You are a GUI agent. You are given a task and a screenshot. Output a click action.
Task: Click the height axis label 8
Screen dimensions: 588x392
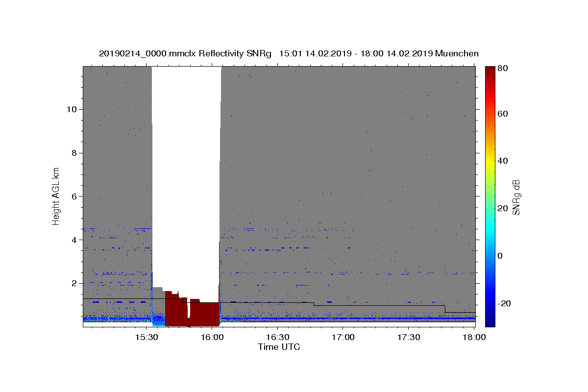[x=74, y=153]
